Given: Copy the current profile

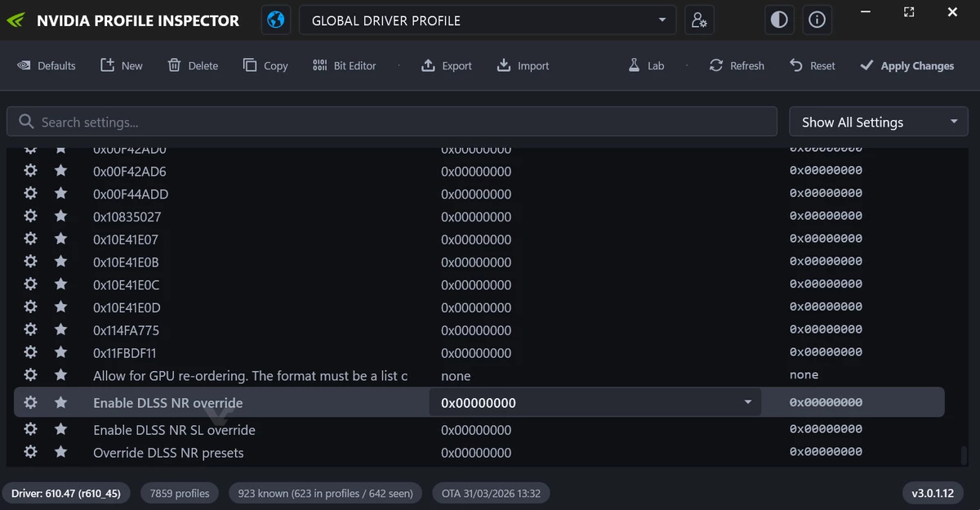Looking at the screenshot, I should tap(265, 65).
